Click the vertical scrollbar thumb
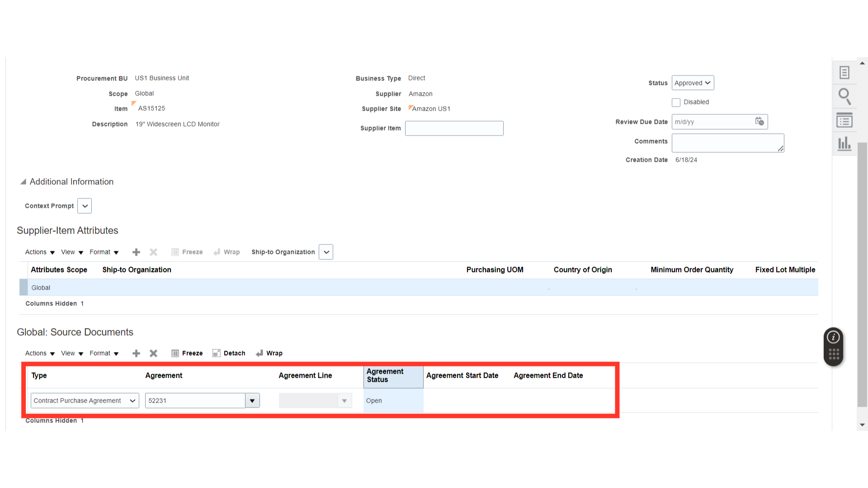This screenshot has height=488, width=868. 862,275
